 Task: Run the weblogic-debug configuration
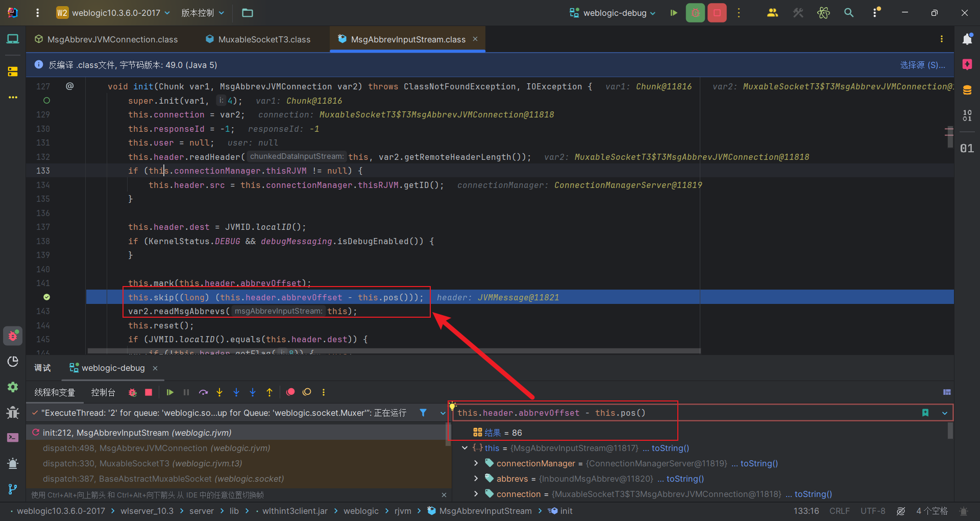[x=674, y=13]
